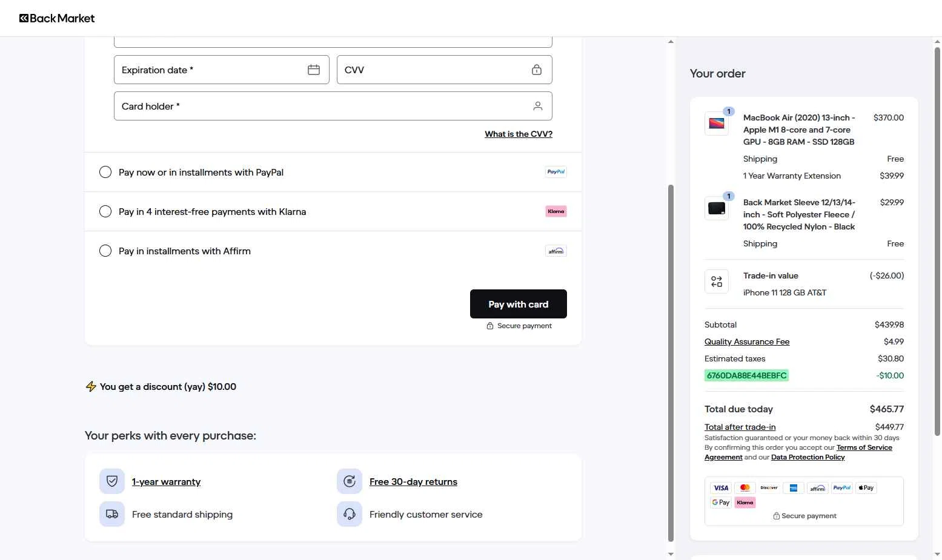
Task: Click the calendar icon in Expiration date
Action: click(x=314, y=70)
